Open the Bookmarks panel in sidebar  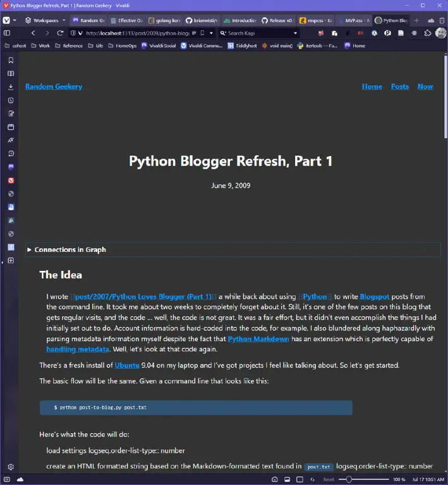tap(11, 61)
